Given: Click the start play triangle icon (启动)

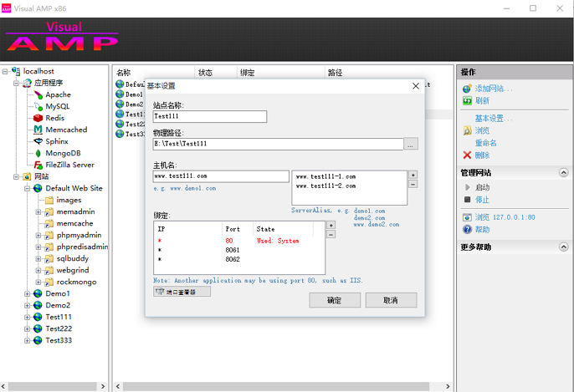Looking at the screenshot, I should point(467,187).
